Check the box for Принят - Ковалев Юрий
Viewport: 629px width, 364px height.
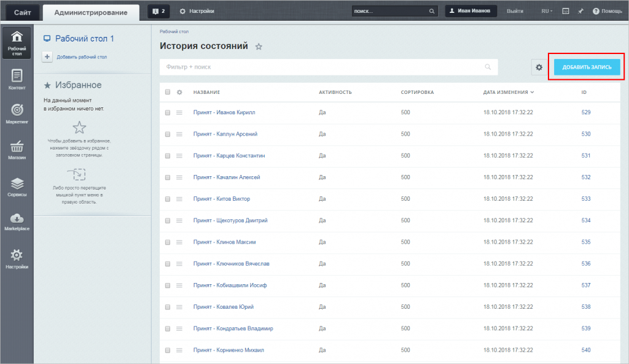[168, 308]
